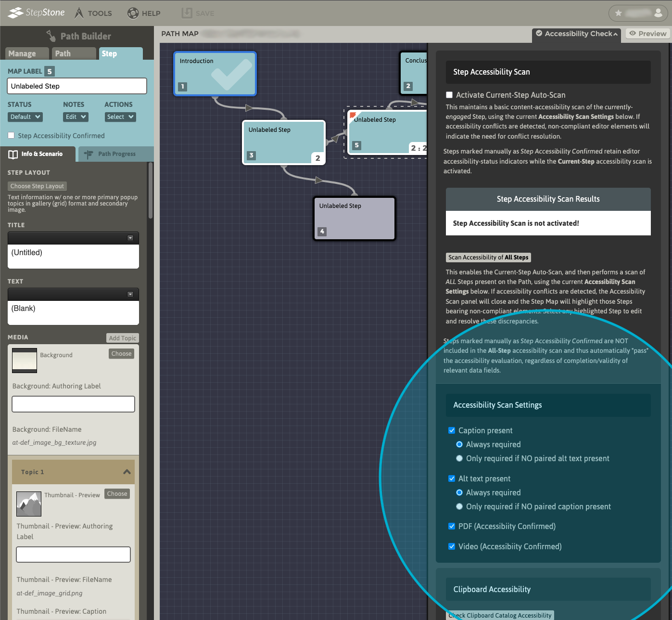672x620 pixels.
Task: Open the Help lifebuoy icon
Action: [x=133, y=13]
